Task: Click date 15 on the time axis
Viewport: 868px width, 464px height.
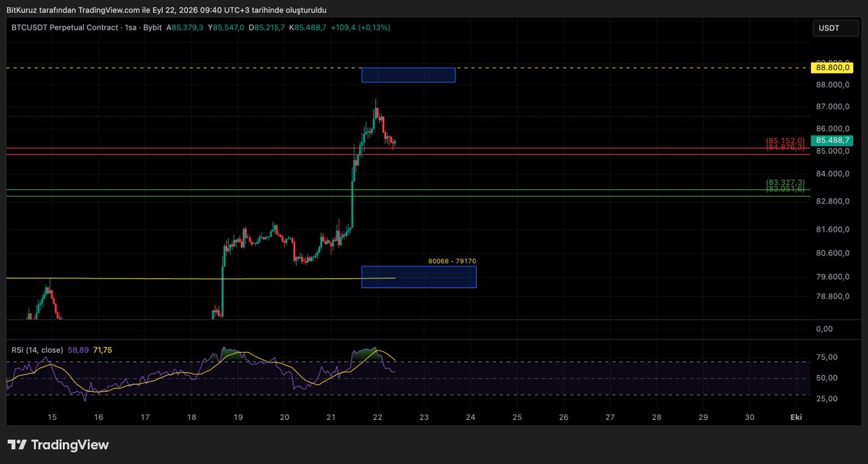Action: click(52, 418)
